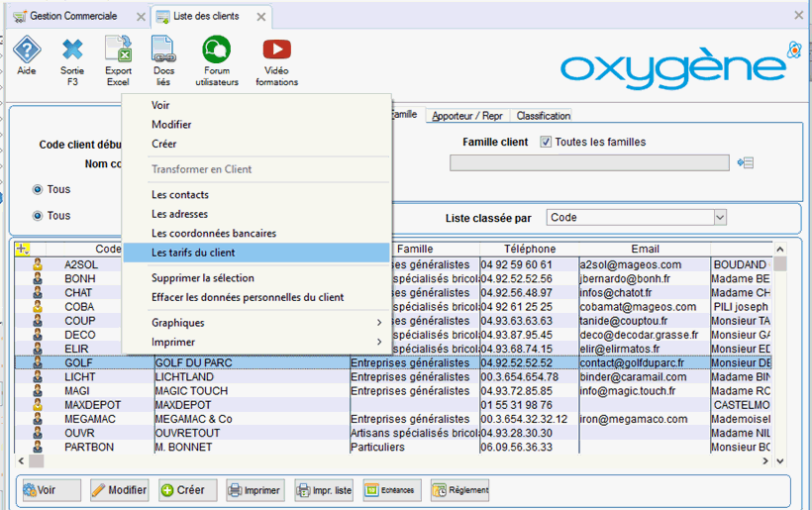
Task: Click the Voir button at the bottom
Action: (x=51, y=490)
